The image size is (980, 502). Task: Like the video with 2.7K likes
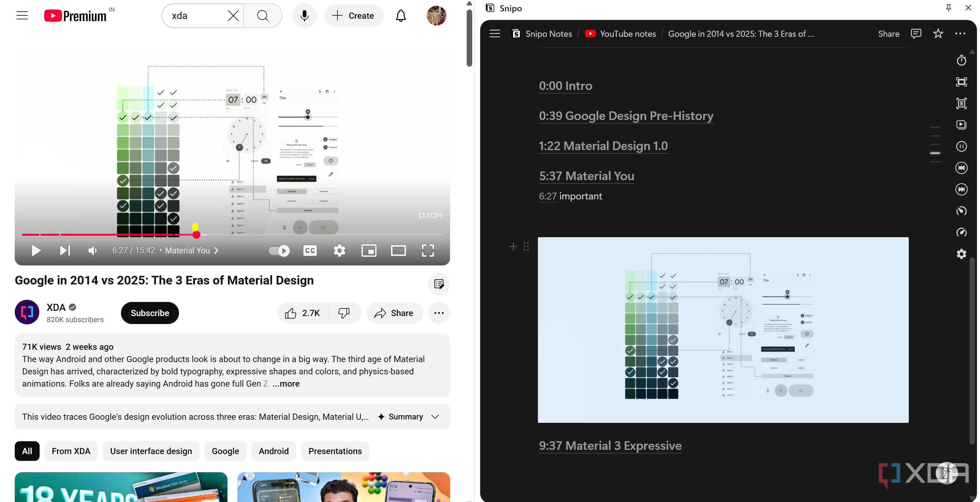[x=303, y=313]
